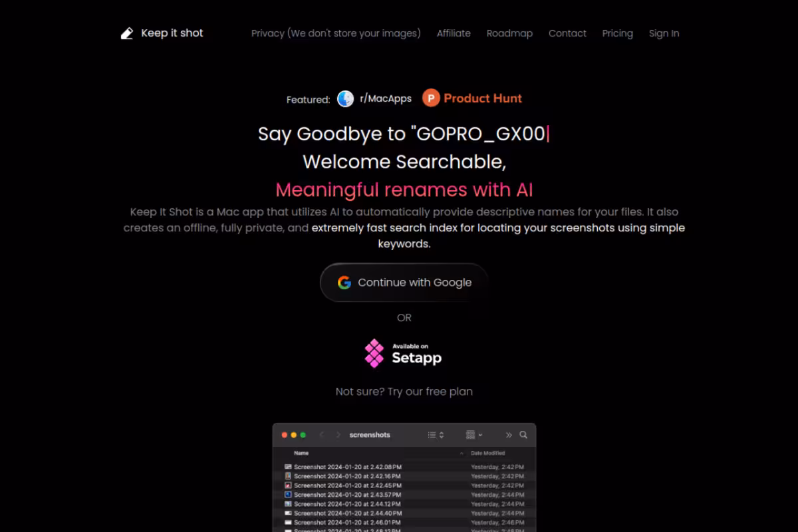Viewport: 798px width, 532px height.
Task: Click the pink Setapp diamond logo
Action: click(x=374, y=353)
